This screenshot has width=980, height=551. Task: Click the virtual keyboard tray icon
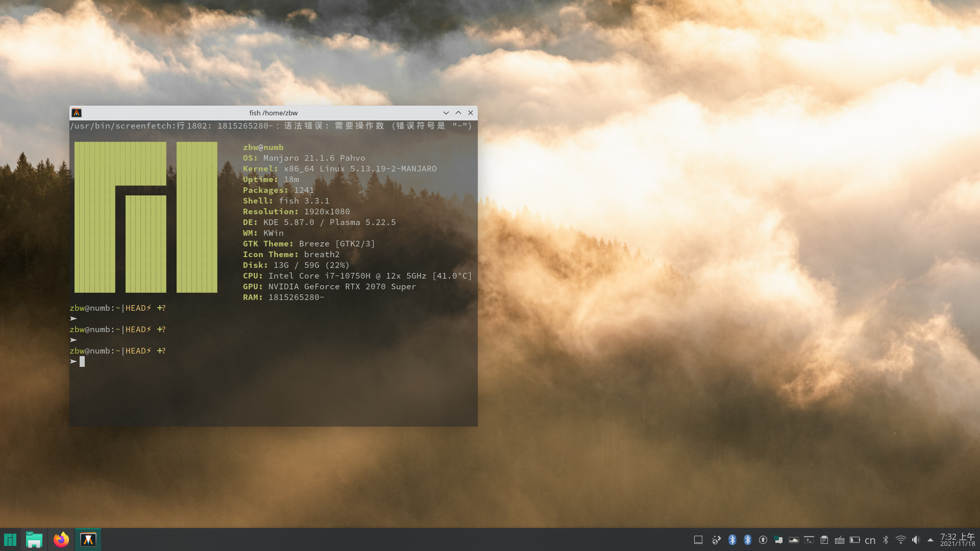(x=840, y=540)
